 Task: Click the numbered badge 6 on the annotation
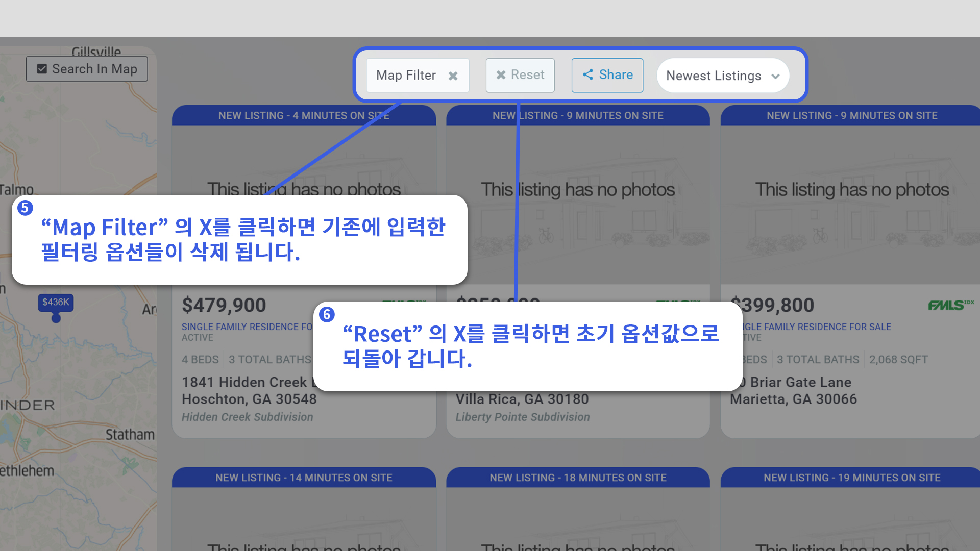327,315
